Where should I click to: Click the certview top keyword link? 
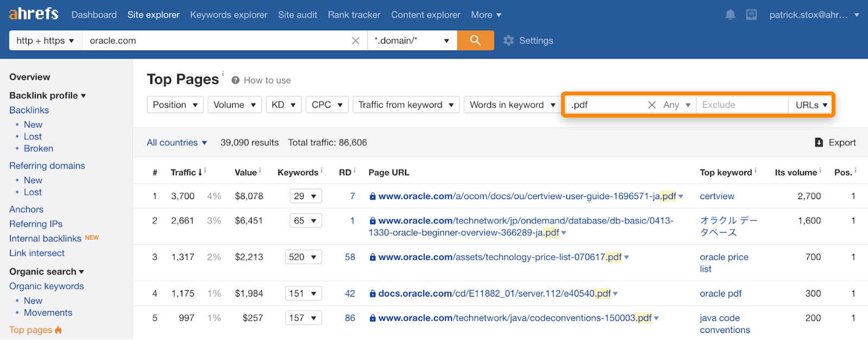click(x=717, y=196)
